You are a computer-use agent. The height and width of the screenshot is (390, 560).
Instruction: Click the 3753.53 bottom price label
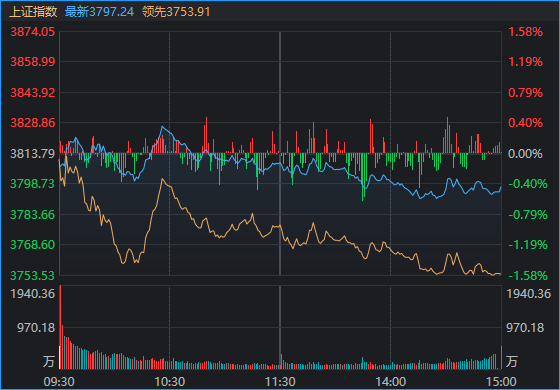click(33, 276)
